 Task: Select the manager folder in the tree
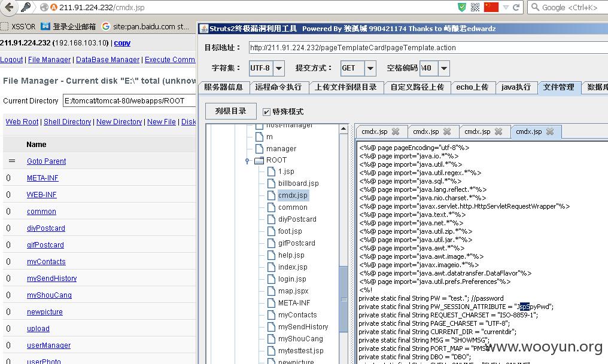[281, 149]
